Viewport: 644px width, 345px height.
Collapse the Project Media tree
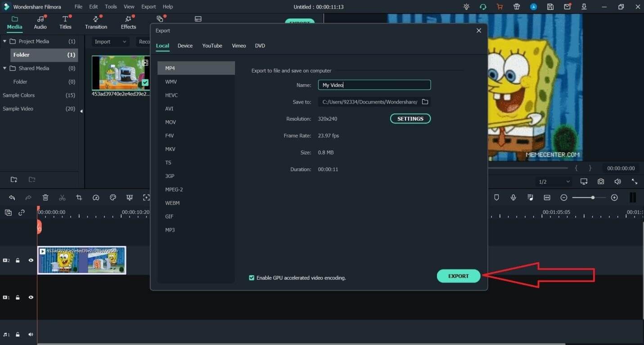point(5,41)
